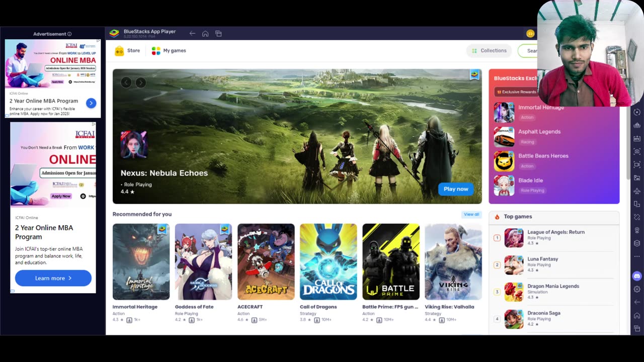Open Viking Rise: Valhalla thumbnail
Image resolution: width=644 pixels, height=362 pixels.
[x=453, y=262]
